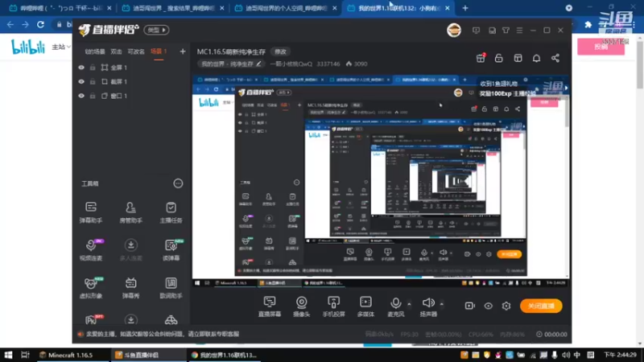Image resolution: width=644 pixels, height=362 pixels.
Task: Open the hamburger menu in title bar
Action: tap(519, 31)
